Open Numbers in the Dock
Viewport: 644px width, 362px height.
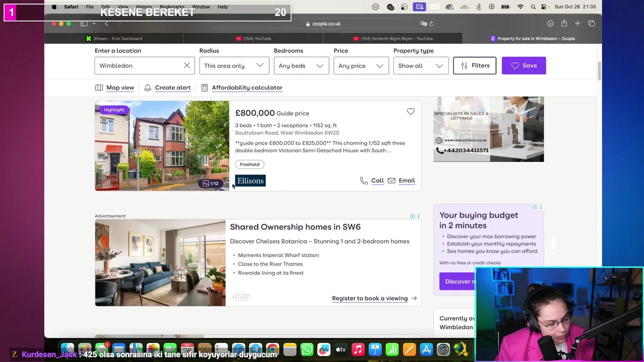[x=392, y=349]
